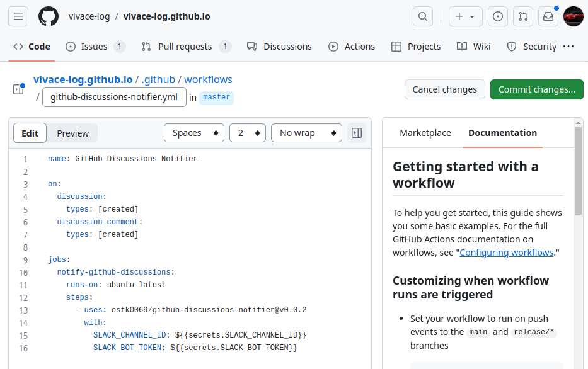This screenshot has width=588, height=369.
Task: Switch to Preview mode
Action: 72,133
